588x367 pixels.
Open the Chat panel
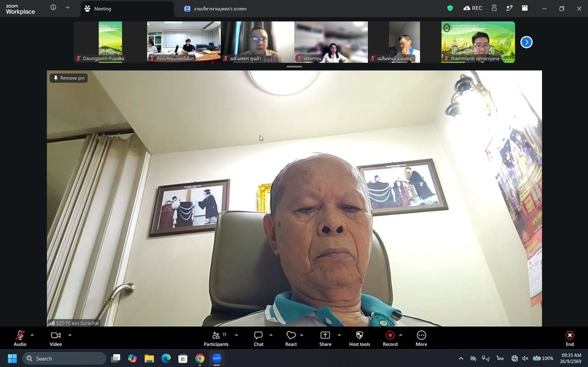pyautogui.click(x=258, y=338)
